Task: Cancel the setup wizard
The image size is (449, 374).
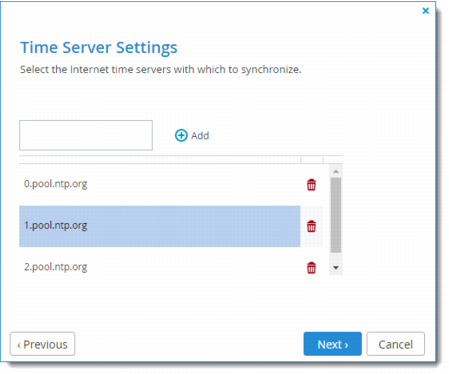Action: 396,344
